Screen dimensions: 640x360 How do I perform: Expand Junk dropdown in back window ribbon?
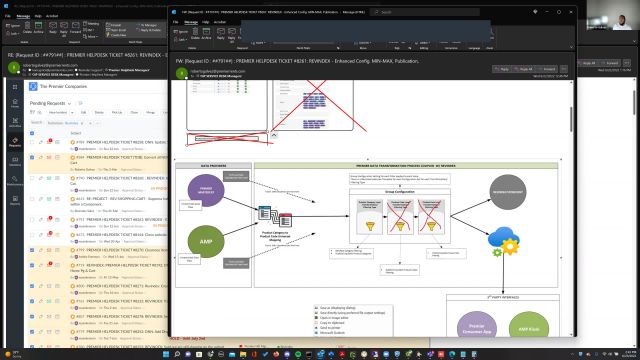point(13,33)
